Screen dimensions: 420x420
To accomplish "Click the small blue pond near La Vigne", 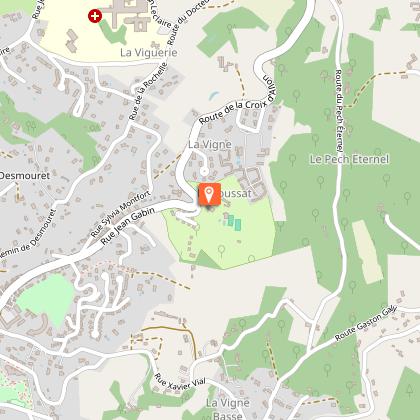I will point(214,96).
